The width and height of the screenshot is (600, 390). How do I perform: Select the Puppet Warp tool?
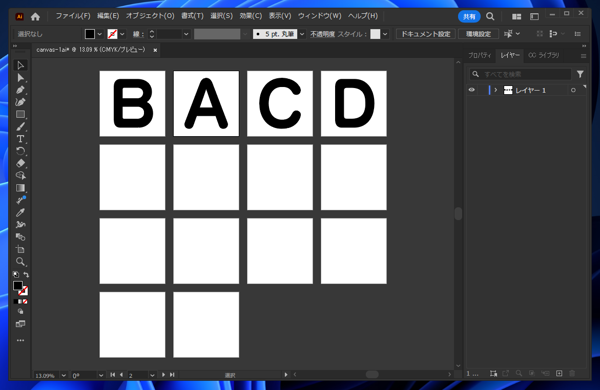(20, 225)
